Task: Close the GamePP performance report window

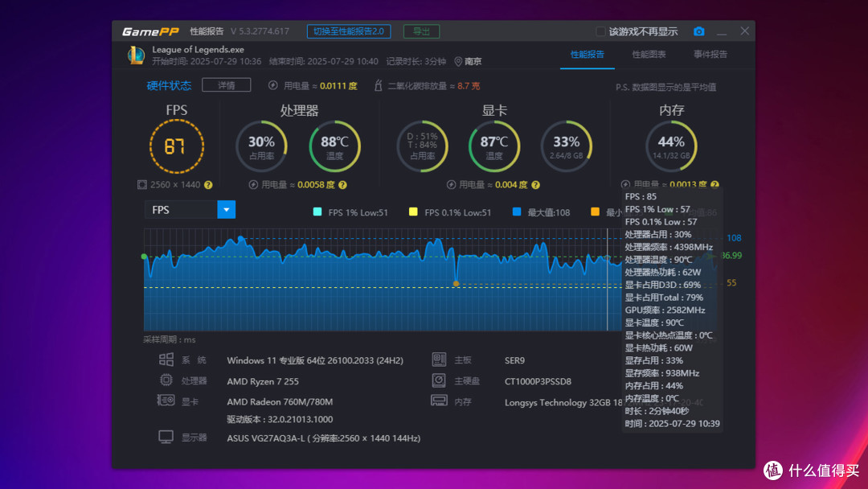Action: pyautogui.click(x=744, y=31)
